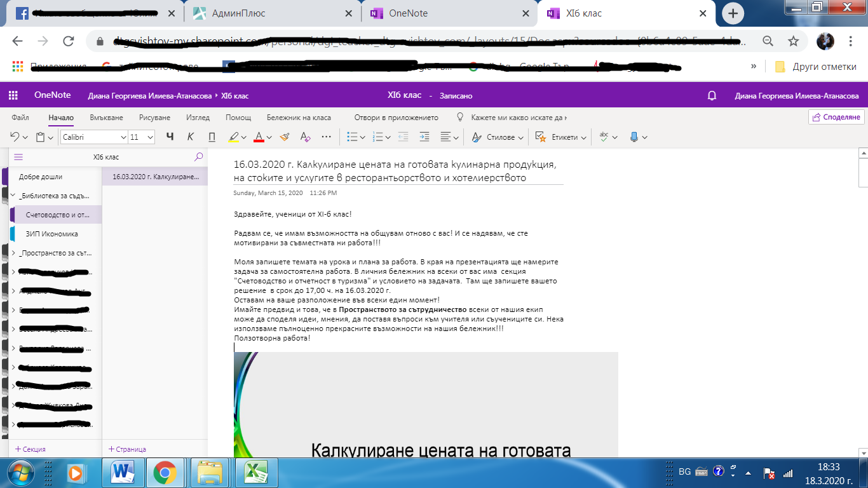Toggle bold formatting
The image size is (868, 488).
[x=170, y=137]
